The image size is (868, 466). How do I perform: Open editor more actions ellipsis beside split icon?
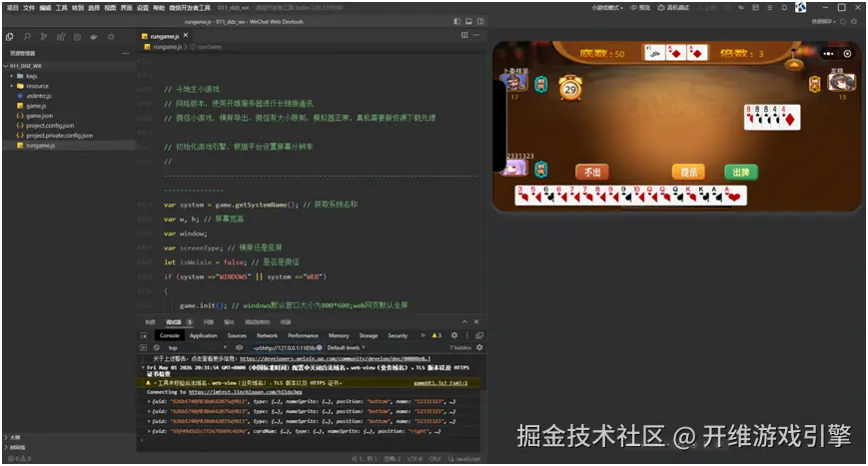coord(476,35)
